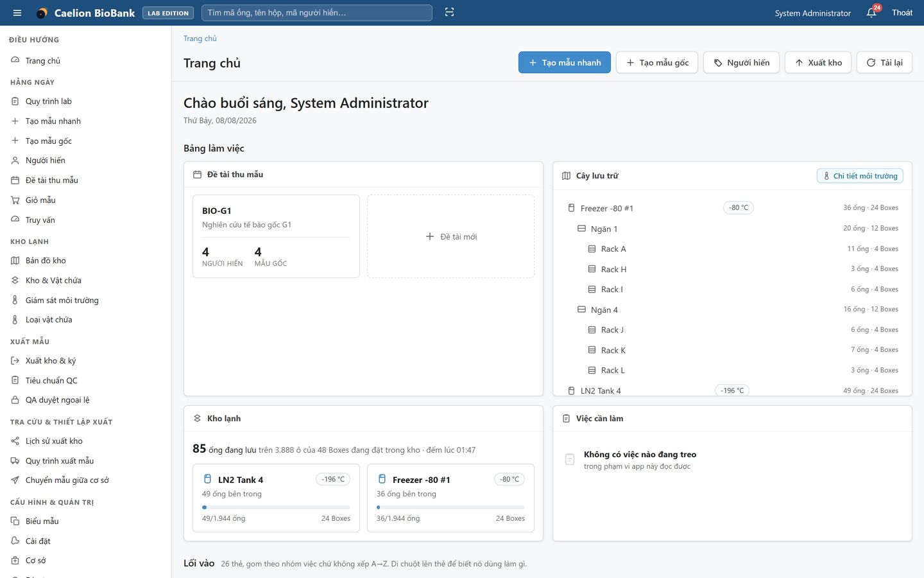Open the notifications bell
Screen dimensions: 924x578
(x=871, y=13)
